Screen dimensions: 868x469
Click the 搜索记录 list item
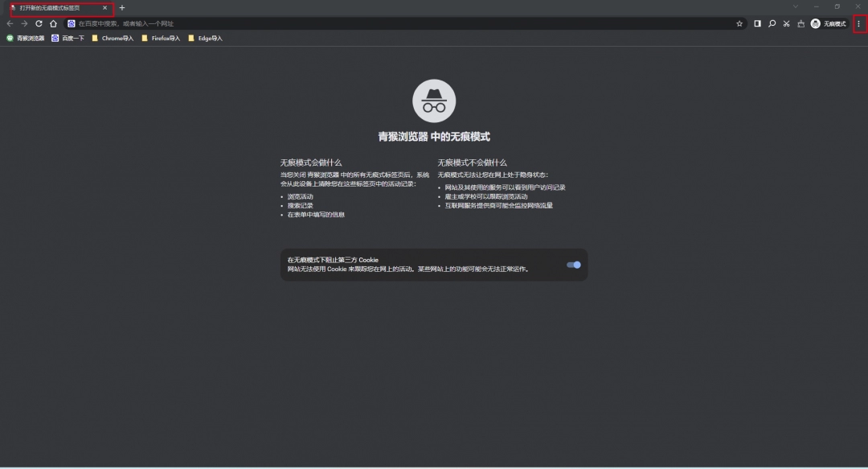pos(300,206)
